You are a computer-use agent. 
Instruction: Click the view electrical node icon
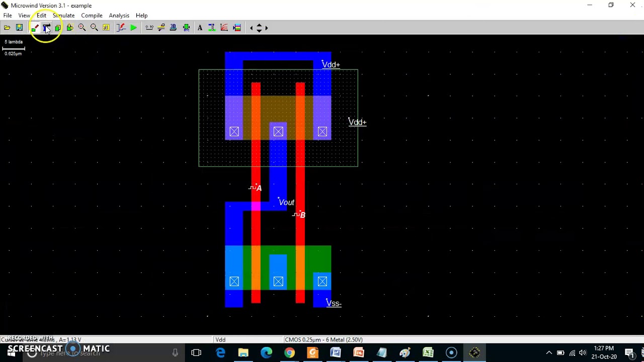coord(212,28)
